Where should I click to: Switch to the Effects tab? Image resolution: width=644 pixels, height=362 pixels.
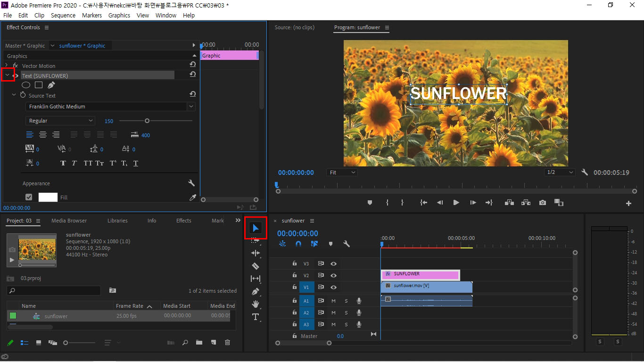pos(183,221)
